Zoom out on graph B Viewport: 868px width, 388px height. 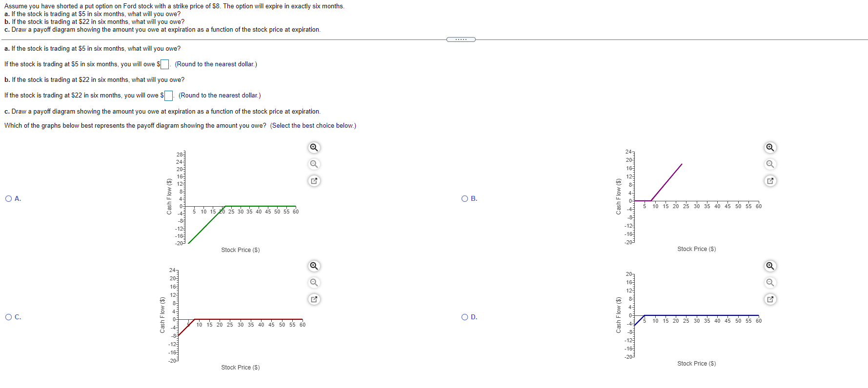coord(770,164)
